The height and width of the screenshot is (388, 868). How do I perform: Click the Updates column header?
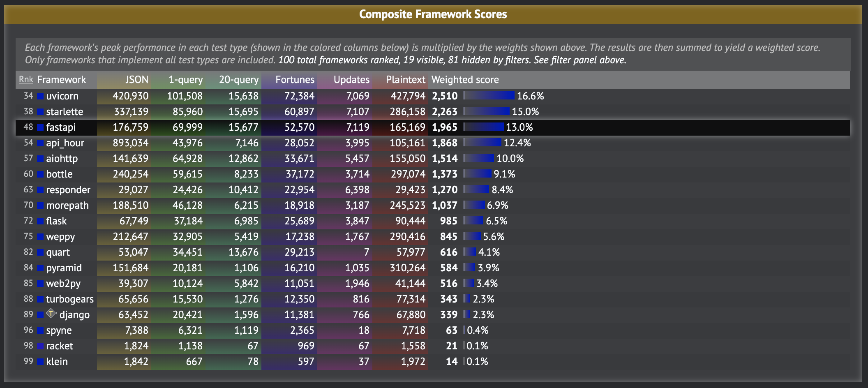click(x=351, y=80)
